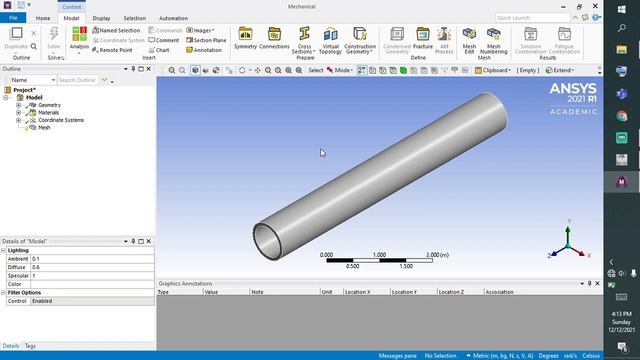Open Mesh Edit tool

(469, 40)
